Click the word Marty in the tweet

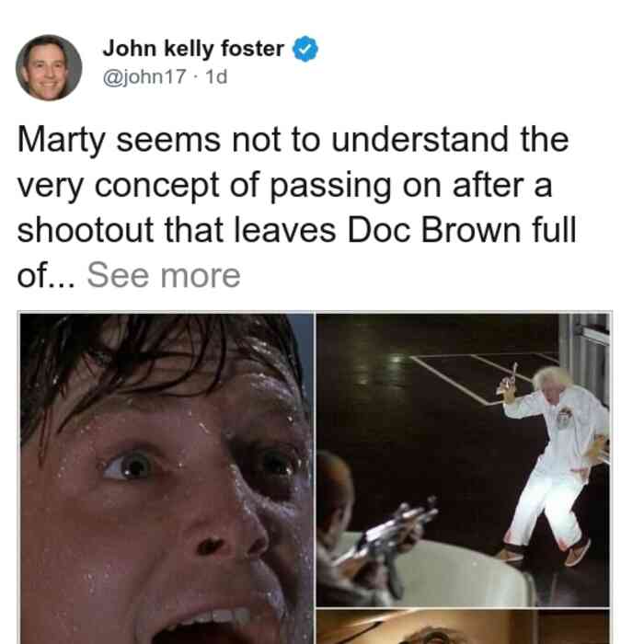click(x=61, y=140)
